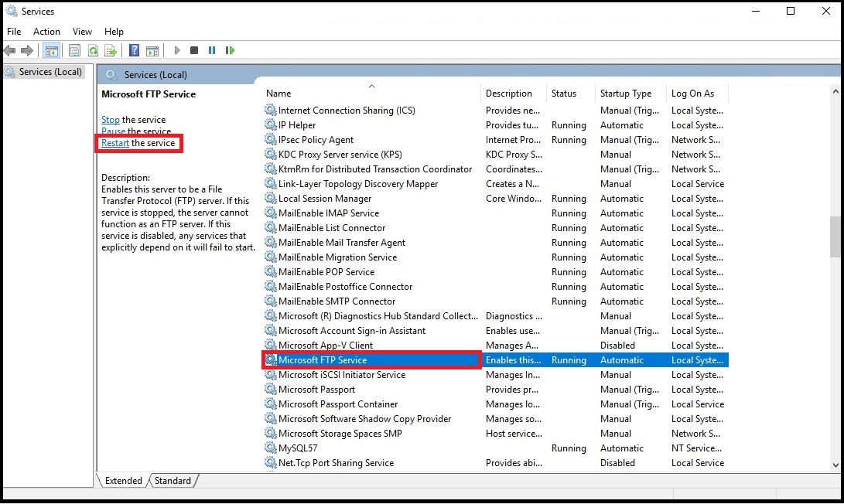This screenshot has height=504, width=844.
Task: Open Help via the question mark icon
Action: [x=134, y=51]
